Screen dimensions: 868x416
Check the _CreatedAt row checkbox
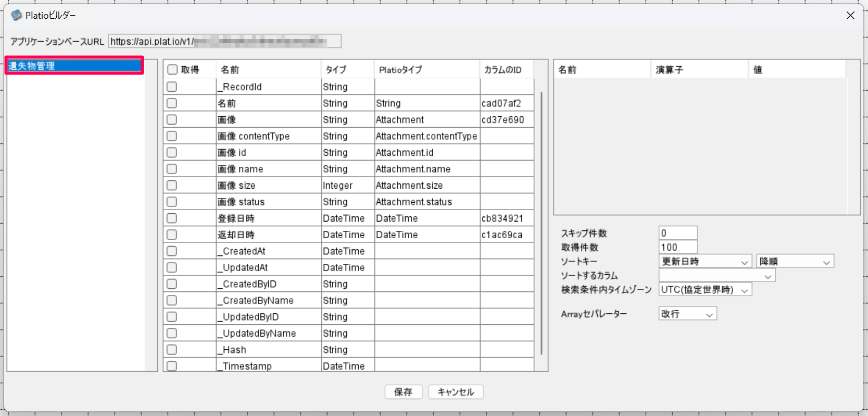[172, 251]
